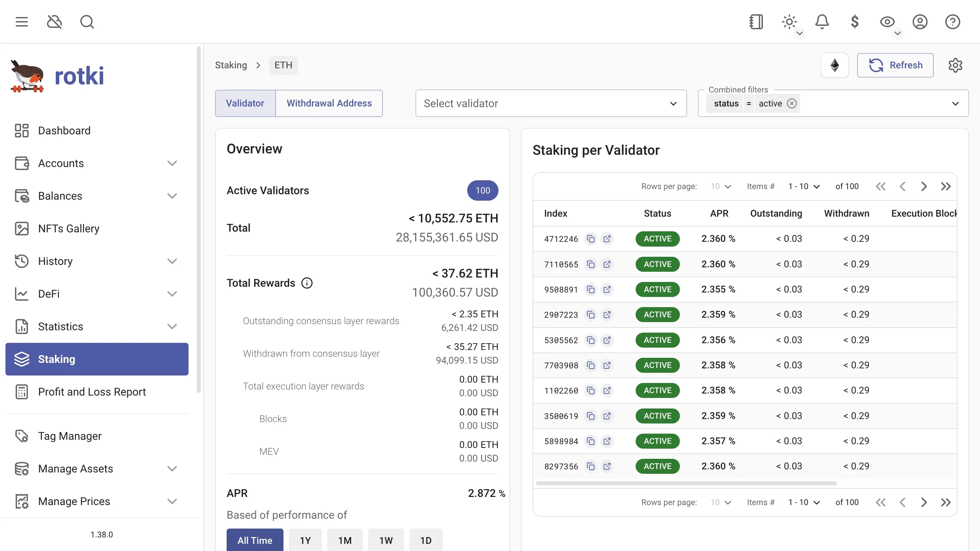Select Staking in the sidebar
980x551 pixels.
tap(97, 359)
